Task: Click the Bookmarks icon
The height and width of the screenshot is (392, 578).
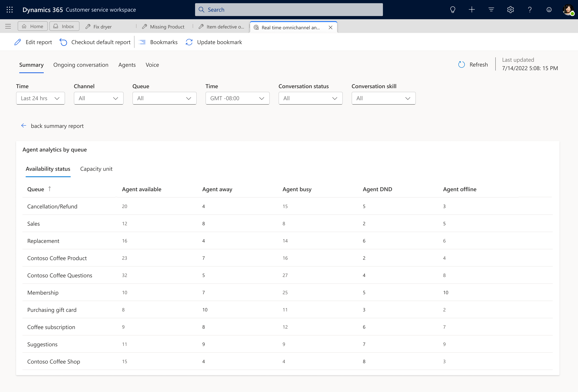Action: (x=142, y=42)
